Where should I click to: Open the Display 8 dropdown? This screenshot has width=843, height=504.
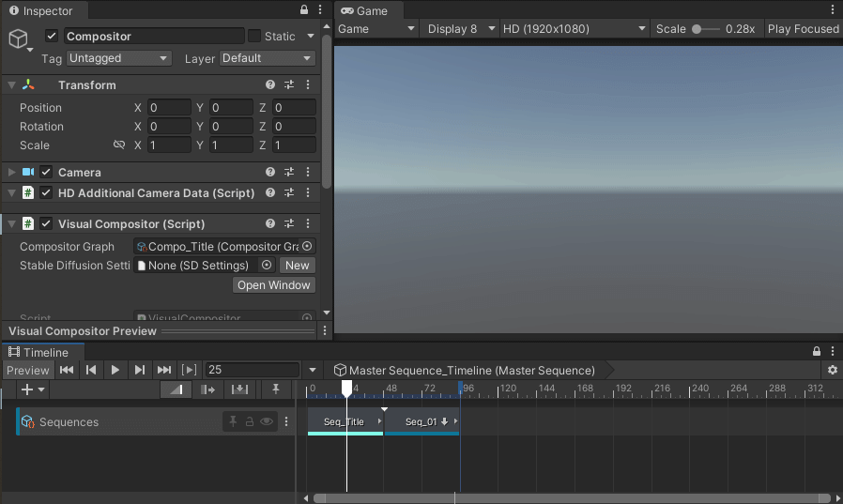[460, 29]
